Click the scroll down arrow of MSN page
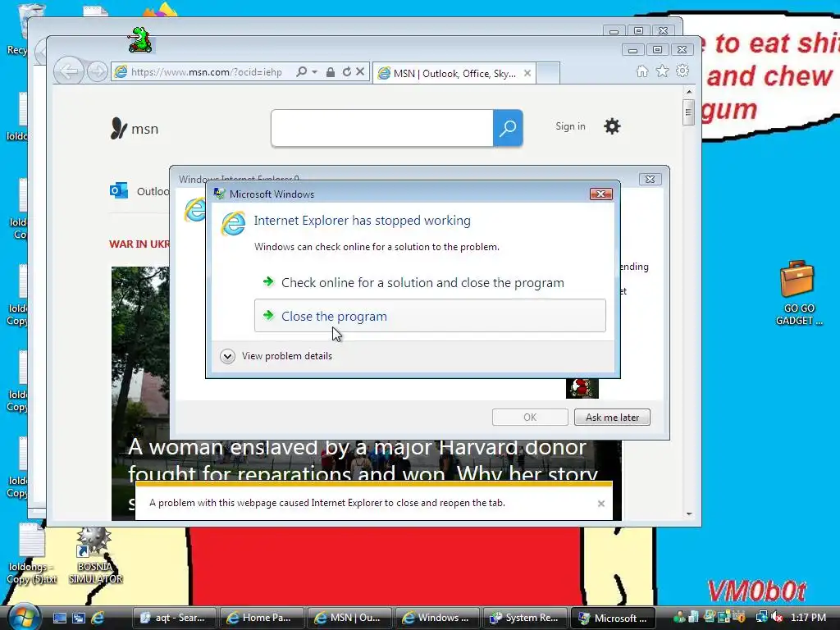The height and width of the screenshot is (630, 840). click(689, 514)
